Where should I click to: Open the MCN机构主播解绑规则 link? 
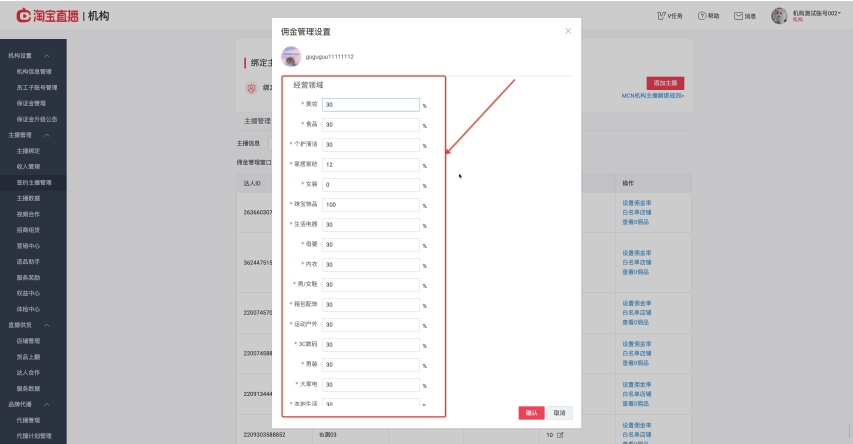[653, 96]
